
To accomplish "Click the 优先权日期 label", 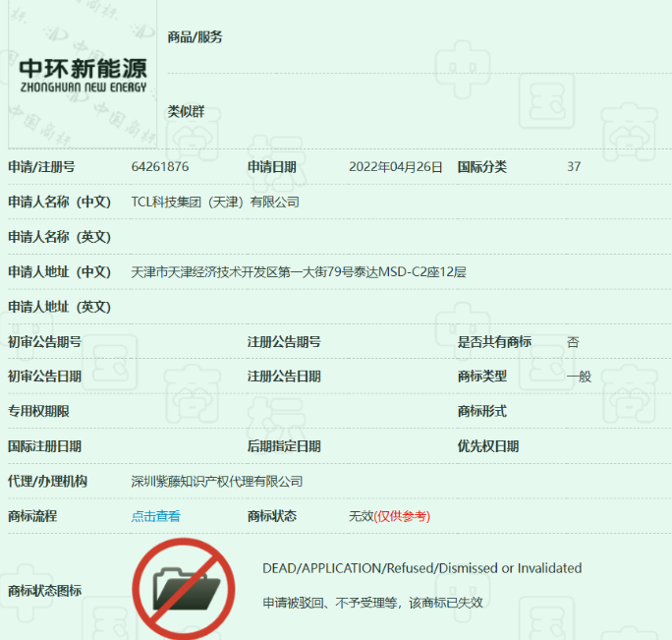I will 488,446.
